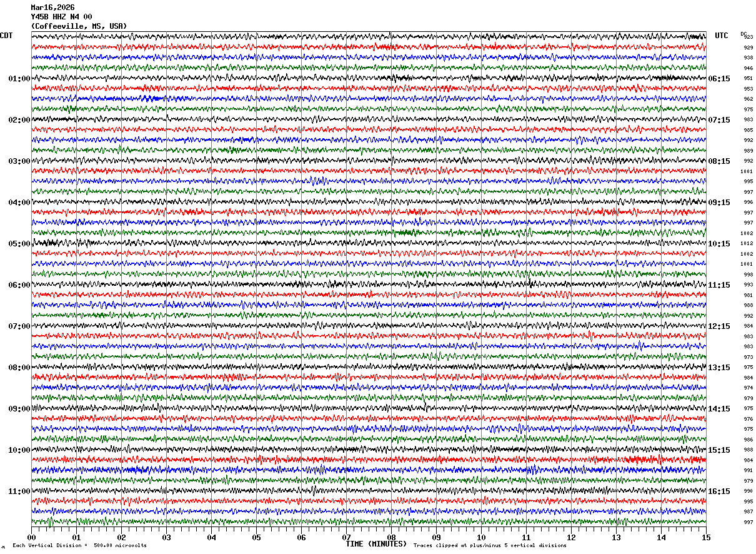Click the 06:15 UTC time label

tap(719, 79)
